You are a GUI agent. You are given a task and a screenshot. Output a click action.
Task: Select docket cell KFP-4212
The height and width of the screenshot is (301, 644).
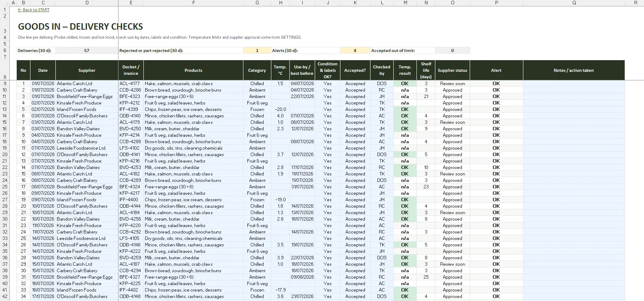(131, 103)
